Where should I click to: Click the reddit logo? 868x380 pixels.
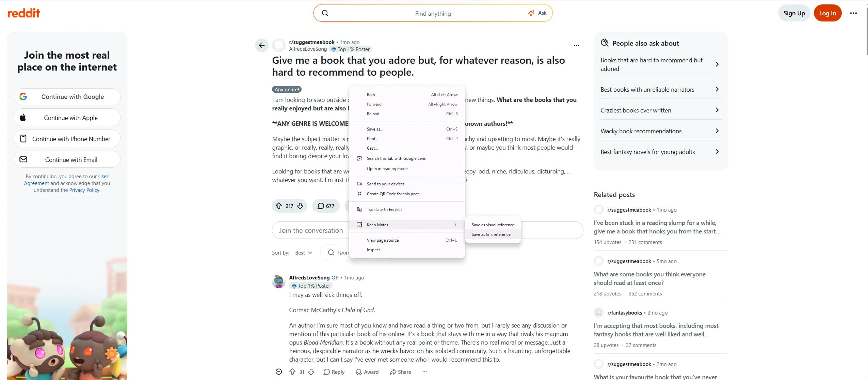tap(23, 13)
